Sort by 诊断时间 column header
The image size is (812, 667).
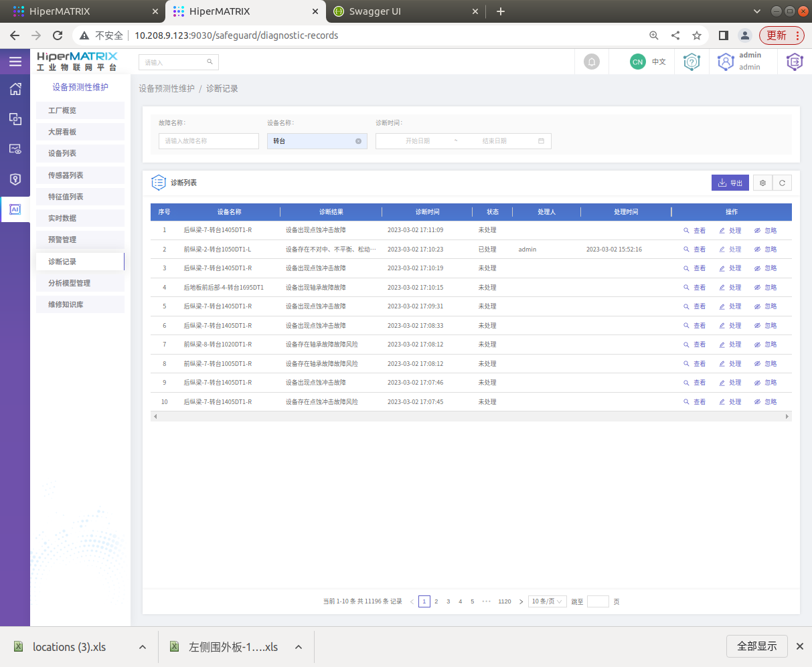click(x=427, y=212)
